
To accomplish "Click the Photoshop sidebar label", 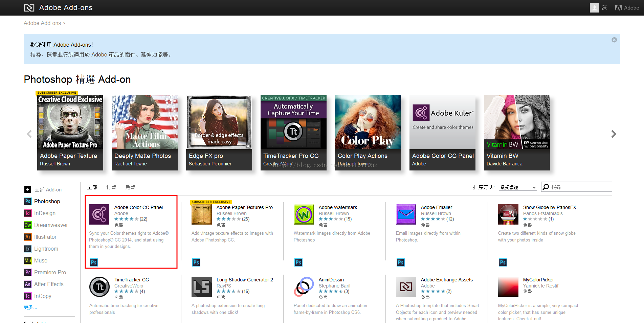I will click(x=47, y=202).
